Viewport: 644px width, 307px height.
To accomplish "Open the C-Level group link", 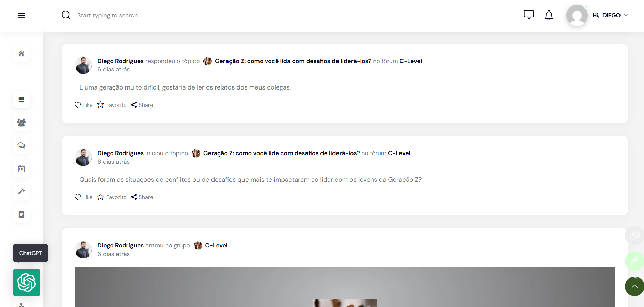I will coord(216,245).
